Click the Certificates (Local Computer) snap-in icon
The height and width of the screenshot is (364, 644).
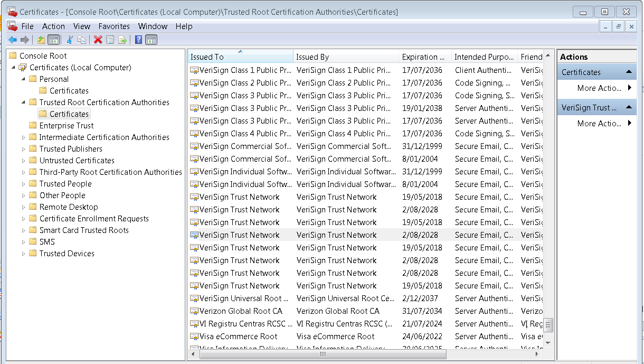coord(22,67)
